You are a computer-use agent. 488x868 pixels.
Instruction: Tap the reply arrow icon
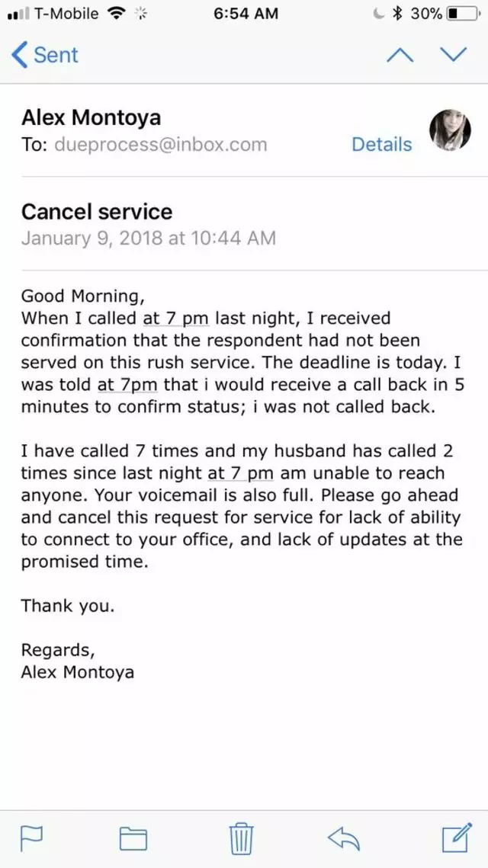click(344, 839)
